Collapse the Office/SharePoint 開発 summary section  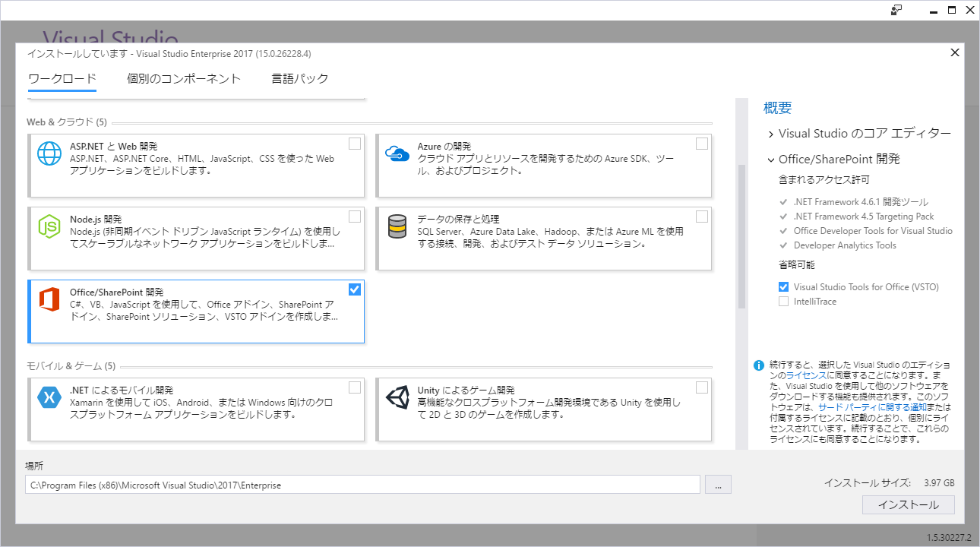771,160
